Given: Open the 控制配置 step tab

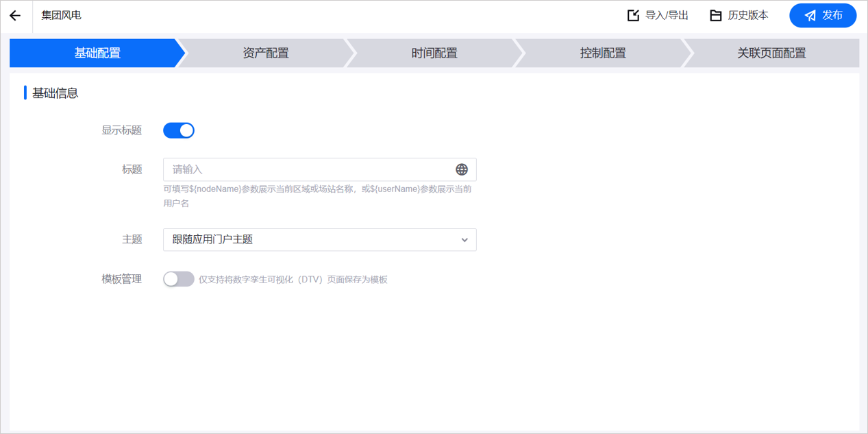Looking at the screenshot, I should pyautogui.click(x=603, y=53).
